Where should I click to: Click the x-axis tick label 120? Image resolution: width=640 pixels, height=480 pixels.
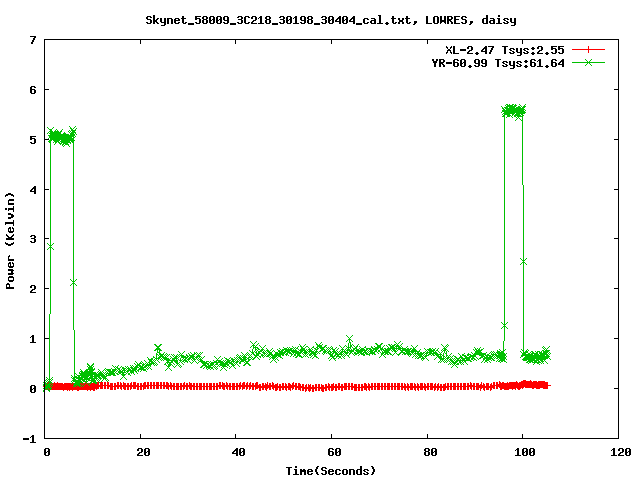[x=621, y=452]
